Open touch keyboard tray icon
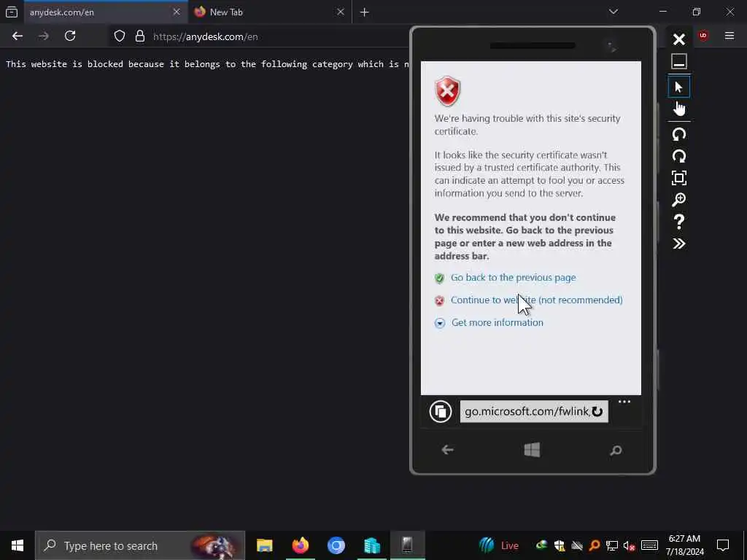747x560 pixels. click(x=649, y=545)
